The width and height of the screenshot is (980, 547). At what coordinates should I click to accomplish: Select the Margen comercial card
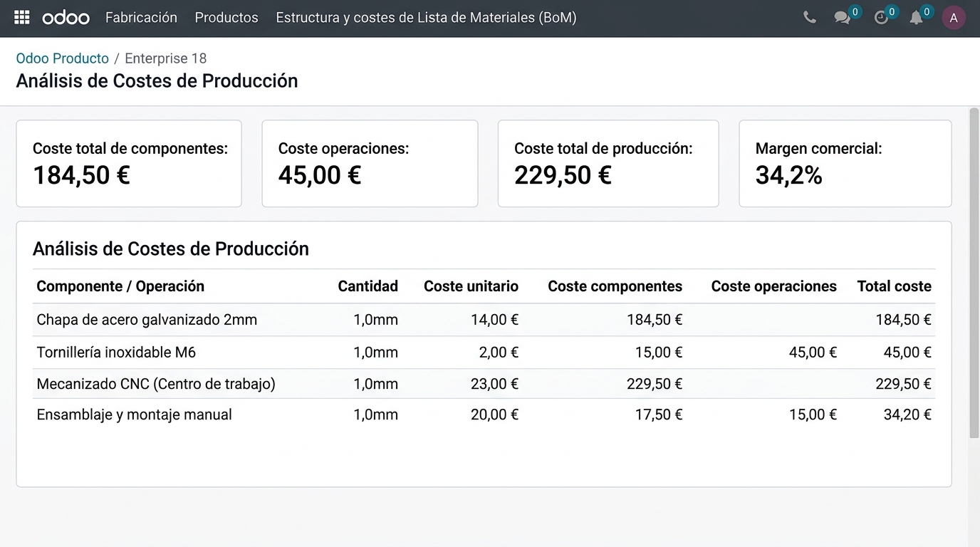click(845, 164)
